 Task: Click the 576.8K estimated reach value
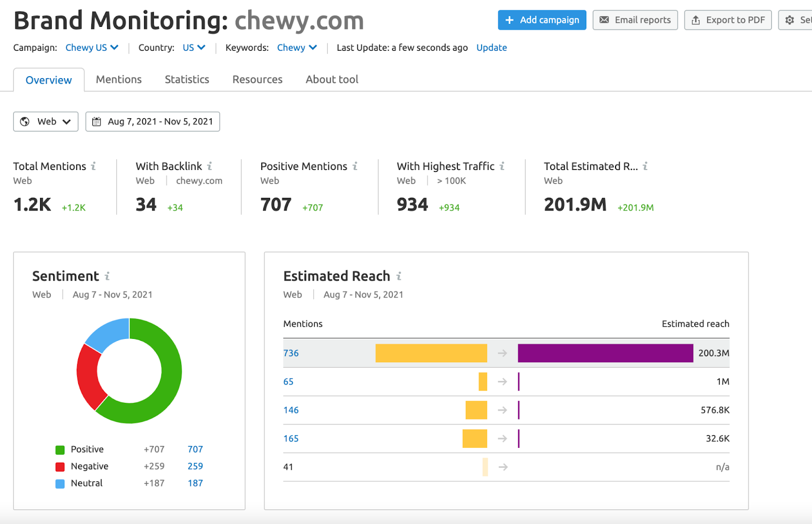pos(715,410)
